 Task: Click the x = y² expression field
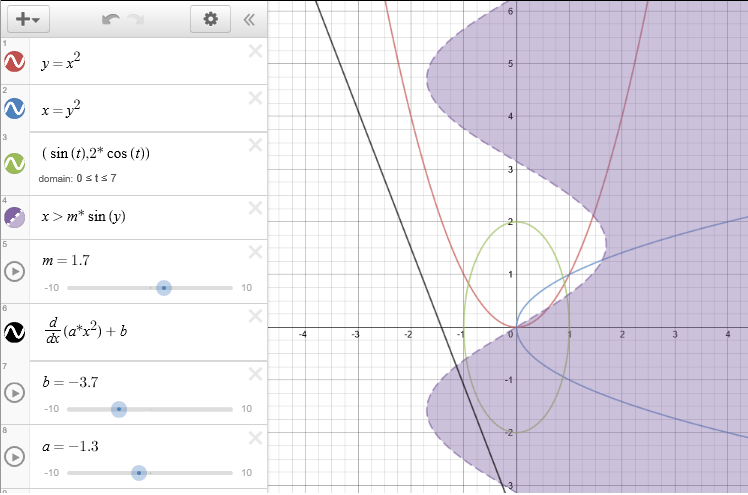[x=140, y=108]
